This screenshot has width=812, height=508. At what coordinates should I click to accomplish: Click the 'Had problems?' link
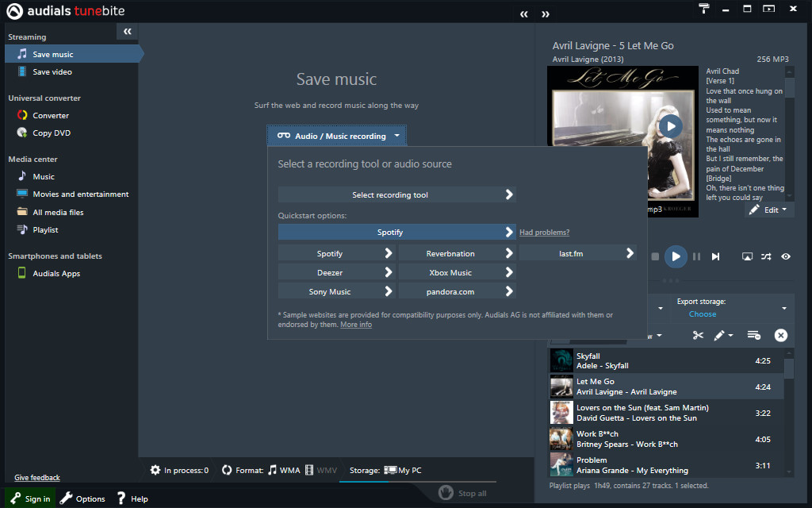tap(544, 232)
